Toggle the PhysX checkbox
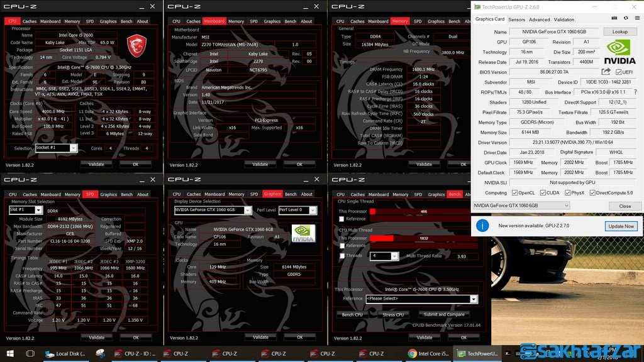This screenshot has width=644, height=362. pos(567,192)
